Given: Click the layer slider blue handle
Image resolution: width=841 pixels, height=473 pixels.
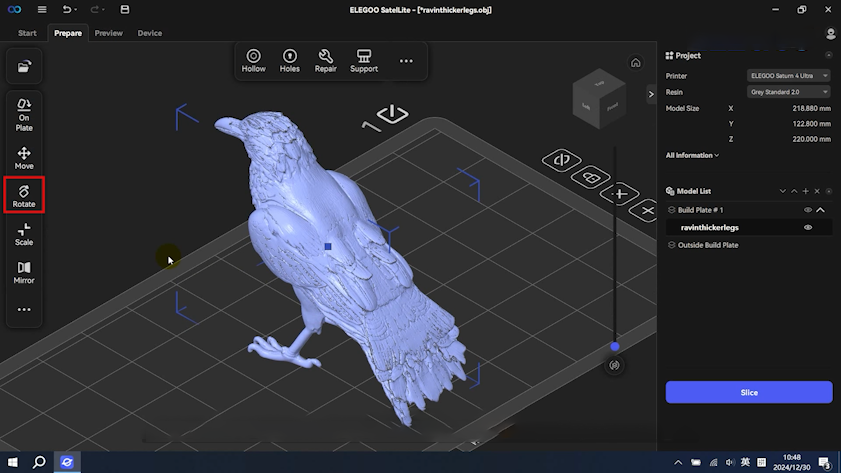Looking at the screenshot, I should (615, 346).
